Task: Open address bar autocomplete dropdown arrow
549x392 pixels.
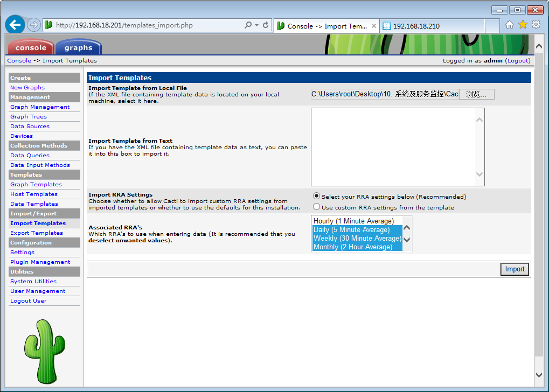Action: click(x=256, y=25)
